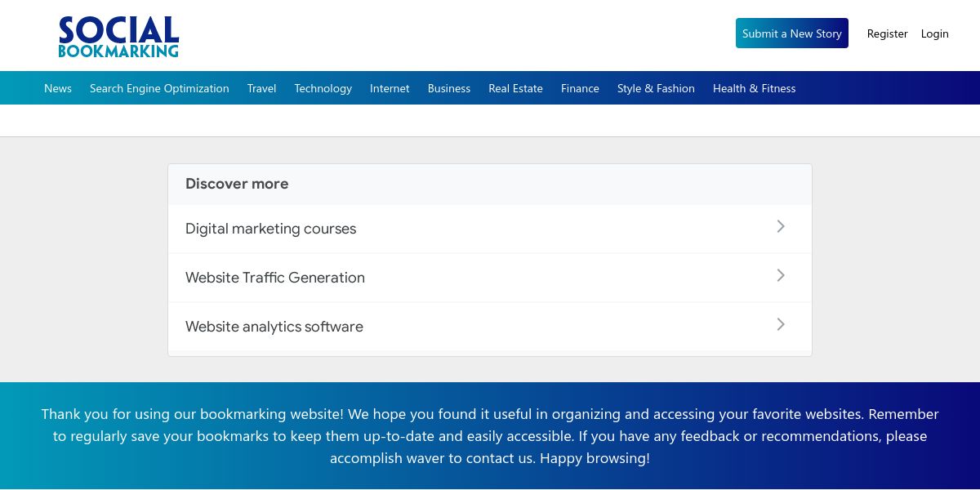This screenshot has height=490, width=980.
Task: Choose the Technology menu item
Action: (323, 88)
